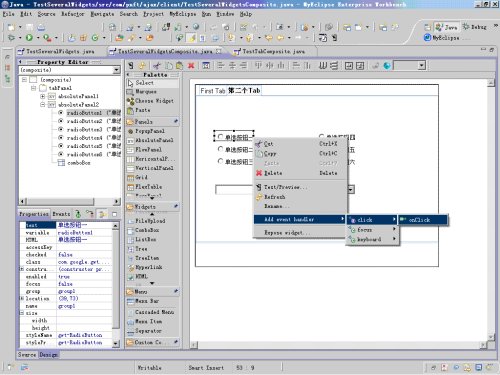This screenshot has height=375, width=500.
Task: Select radioButton1 in the component tree
Action: [89, 113]
